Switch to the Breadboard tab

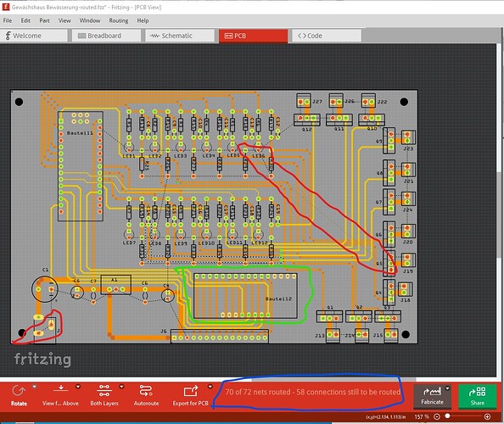point(106,36)
